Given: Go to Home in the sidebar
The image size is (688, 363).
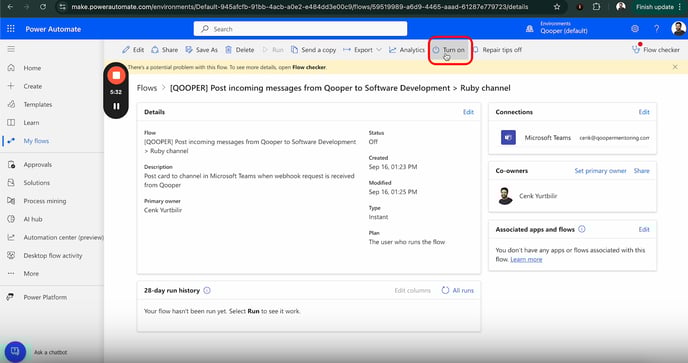Looking at the screenshot, I should 32,68.
